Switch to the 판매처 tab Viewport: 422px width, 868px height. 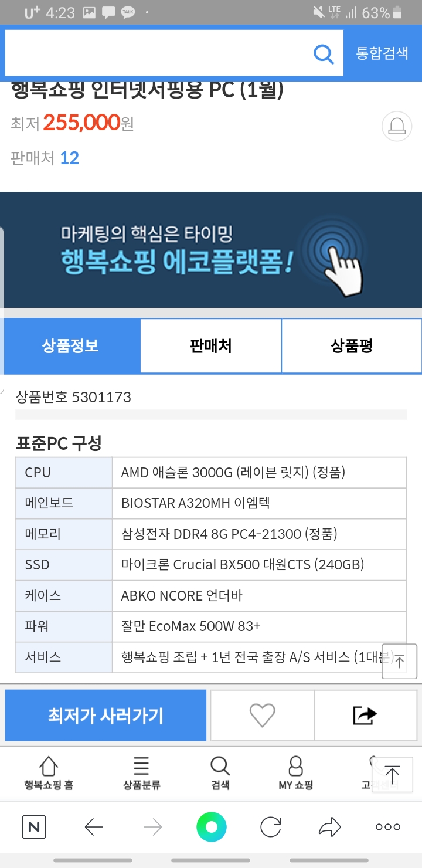(211, 345)
